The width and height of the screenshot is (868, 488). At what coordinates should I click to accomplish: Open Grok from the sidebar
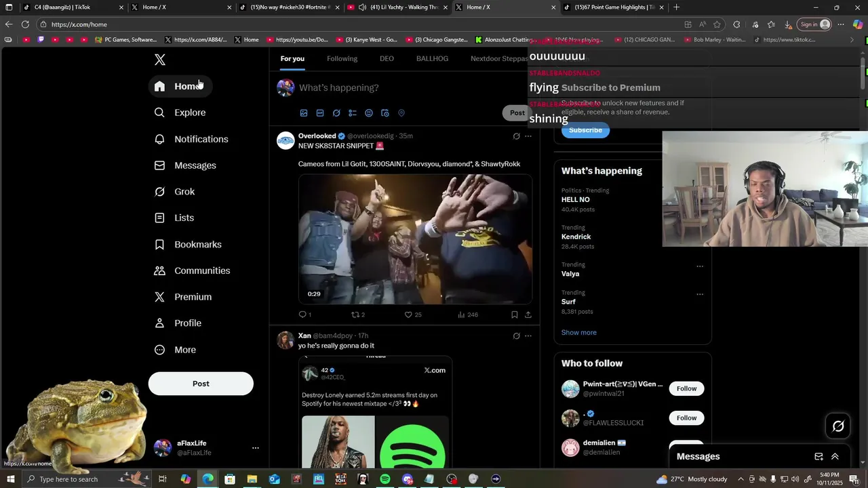click(x=176, y=192)
